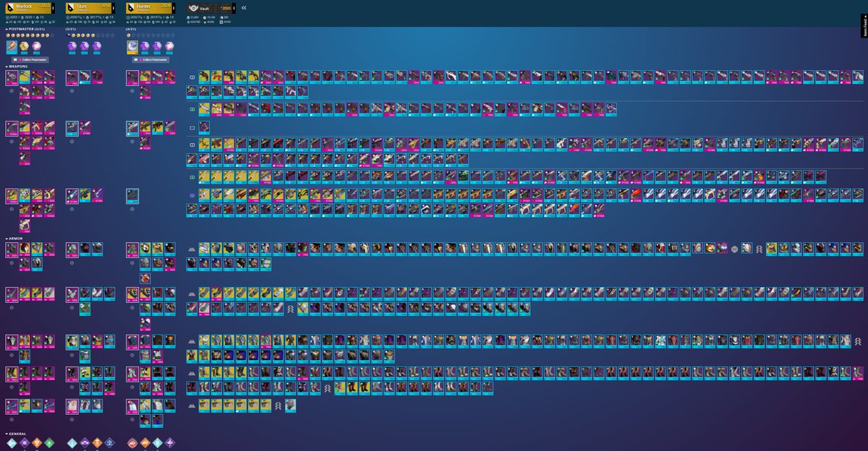Select the first exotic weapon in the top vault row
Viewport: 868px width, 451px height.
pos(205,77)
